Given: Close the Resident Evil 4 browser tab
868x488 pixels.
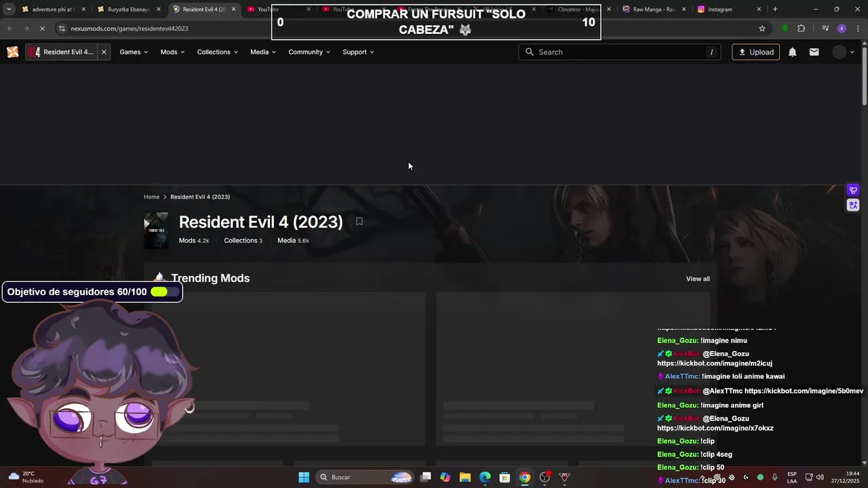Looking at the screenshot, I should (234, 9).
